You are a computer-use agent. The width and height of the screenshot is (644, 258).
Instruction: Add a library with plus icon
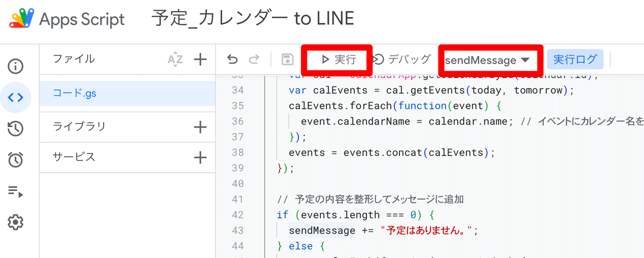[200, 127]
